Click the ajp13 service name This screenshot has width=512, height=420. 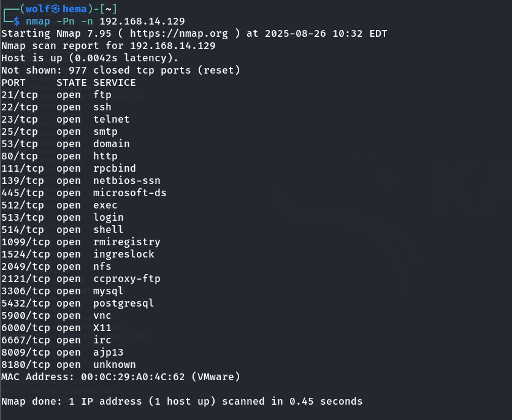pyautogui.click(x=108, y=352)
